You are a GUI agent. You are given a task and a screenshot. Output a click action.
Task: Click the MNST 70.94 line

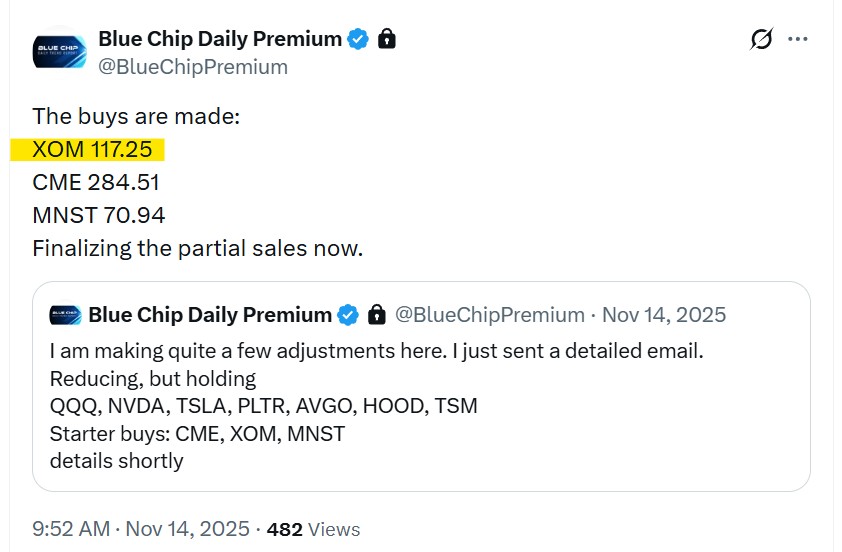(x=98, y=215)
